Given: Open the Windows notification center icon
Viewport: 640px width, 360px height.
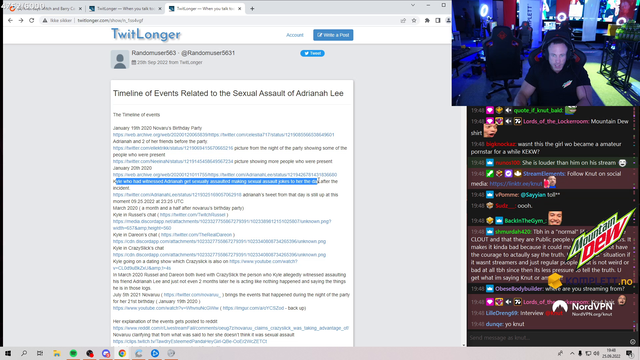Looking at the screenshot, I should pos(630,353).
